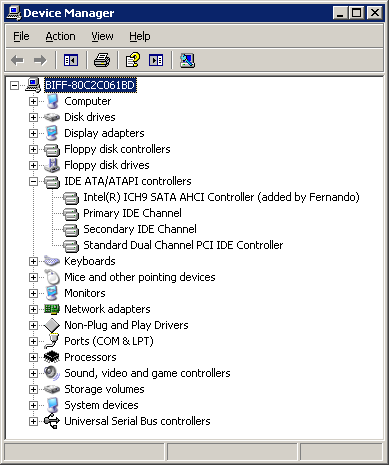Click the Device Manager title bar icon

pos(14,13)
